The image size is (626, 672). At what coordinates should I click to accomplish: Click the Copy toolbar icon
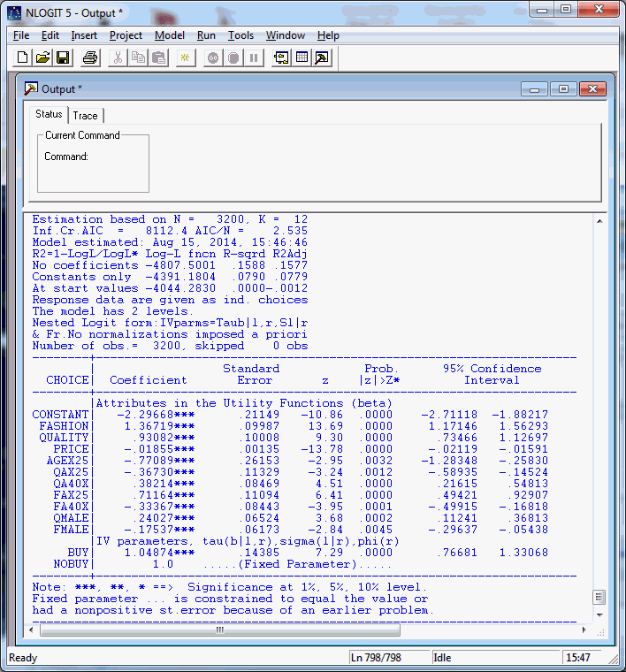(x=138, y=57)
